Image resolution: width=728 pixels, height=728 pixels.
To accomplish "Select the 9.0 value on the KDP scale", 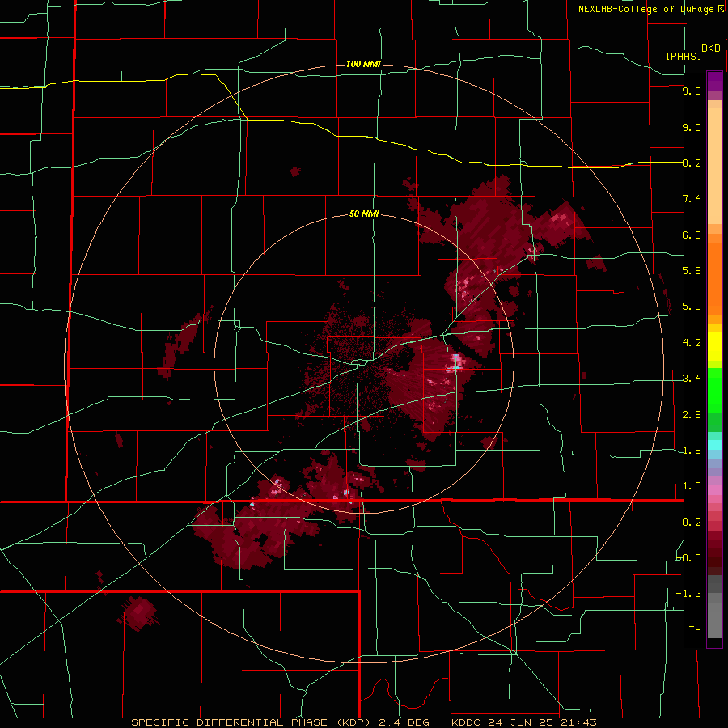I will (692, 127).
